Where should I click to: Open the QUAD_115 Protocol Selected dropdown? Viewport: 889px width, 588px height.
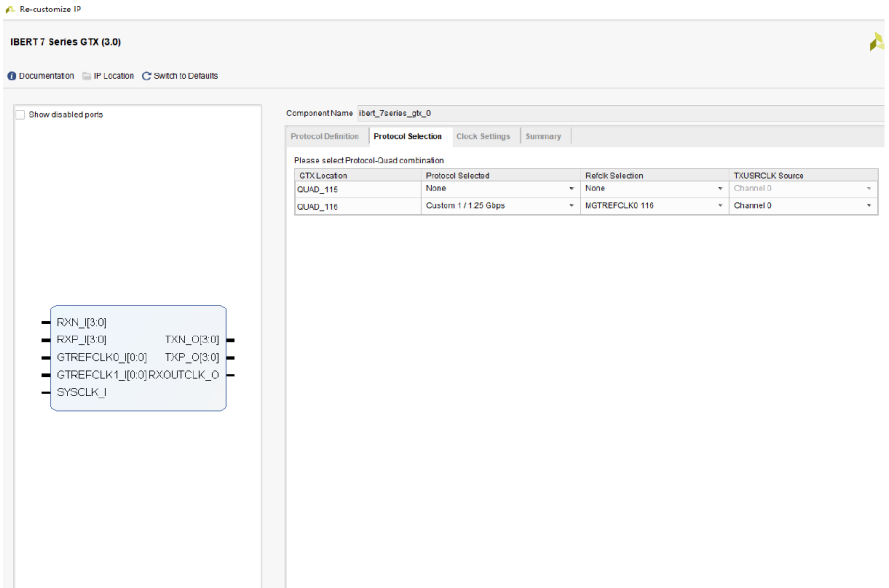(x=500, y=189)
